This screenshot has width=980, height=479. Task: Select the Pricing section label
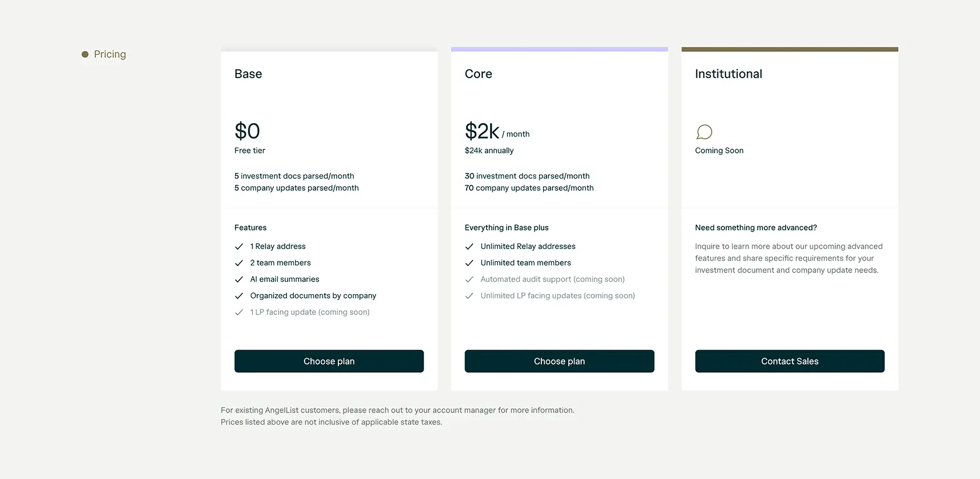pos(110,54)
